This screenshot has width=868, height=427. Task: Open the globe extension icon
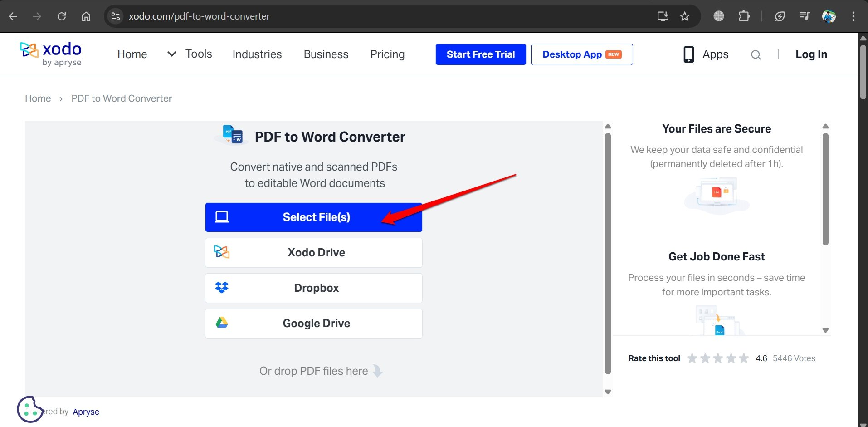(719, 16)
